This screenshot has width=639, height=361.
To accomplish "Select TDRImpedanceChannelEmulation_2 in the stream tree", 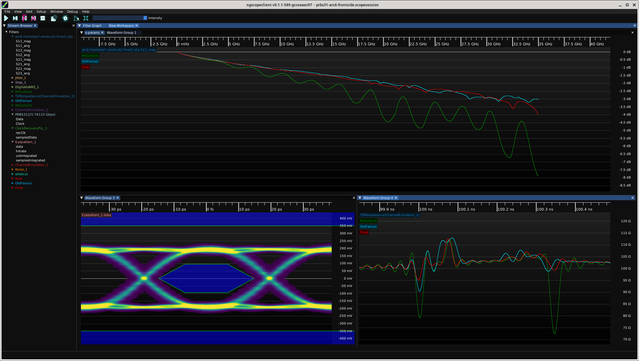I will [x=45, y=96].
